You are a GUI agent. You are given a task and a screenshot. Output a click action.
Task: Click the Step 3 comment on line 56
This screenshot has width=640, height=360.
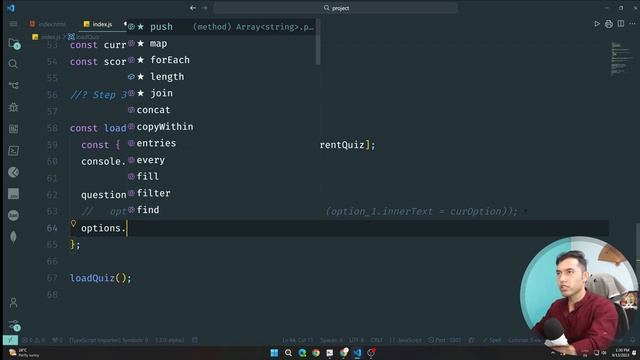[98, 95]
